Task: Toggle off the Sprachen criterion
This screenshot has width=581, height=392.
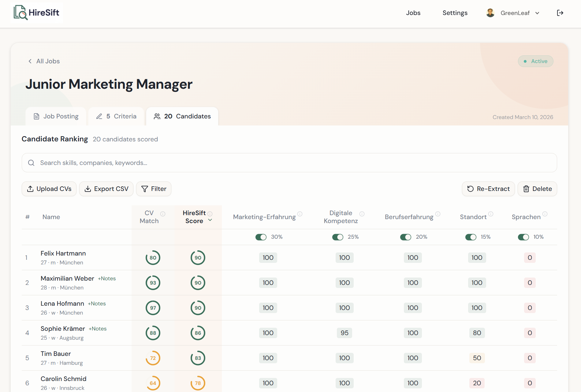Action: [x=524, y=237]
